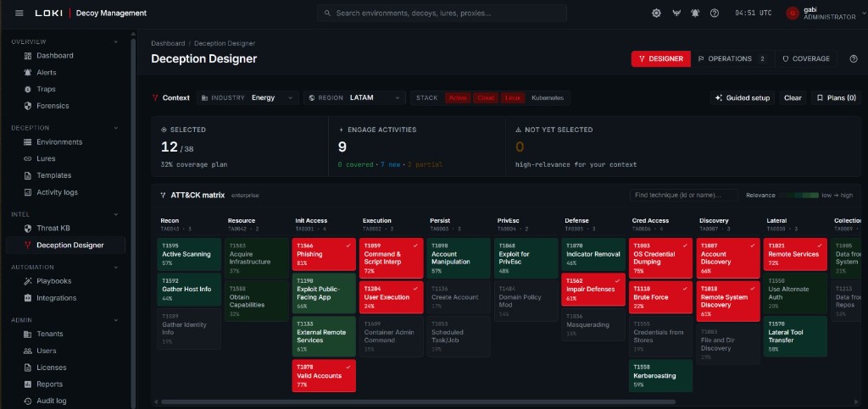Click the Guided setup button

coord(743,98)
